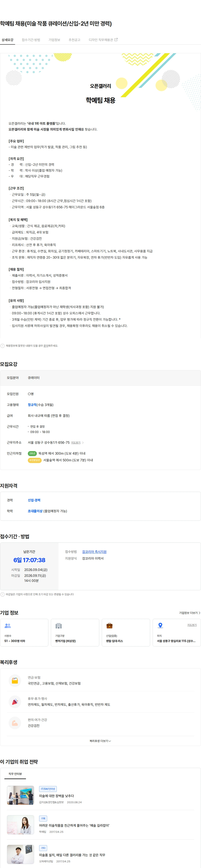Open 디자인 직무채용관 external link tab
The image size is (201, 868).
coord(103,40)
